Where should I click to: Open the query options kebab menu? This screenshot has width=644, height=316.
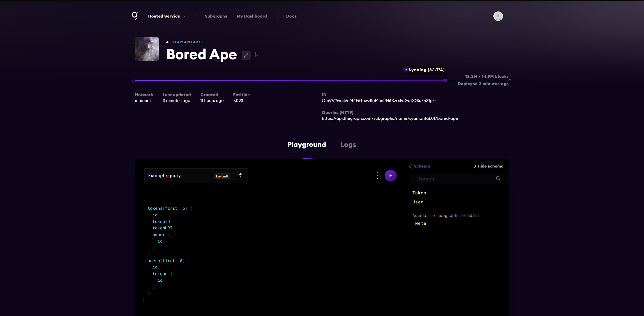377,175
